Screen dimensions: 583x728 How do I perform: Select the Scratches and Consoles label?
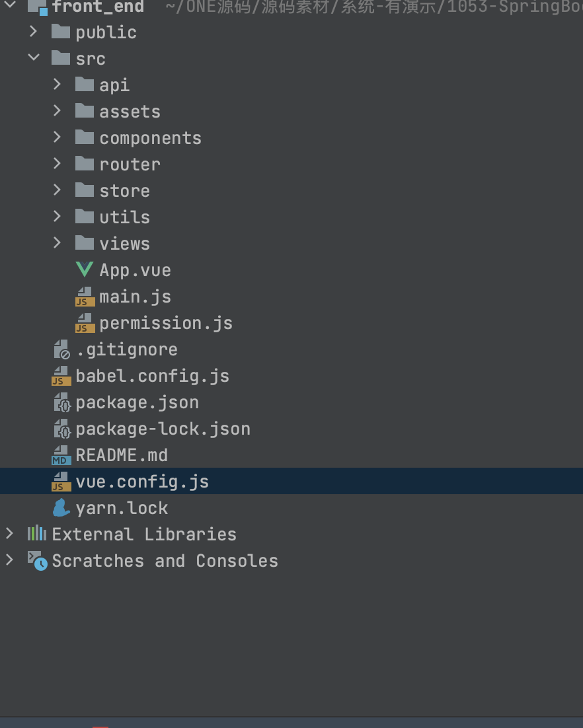click(165, 561)
